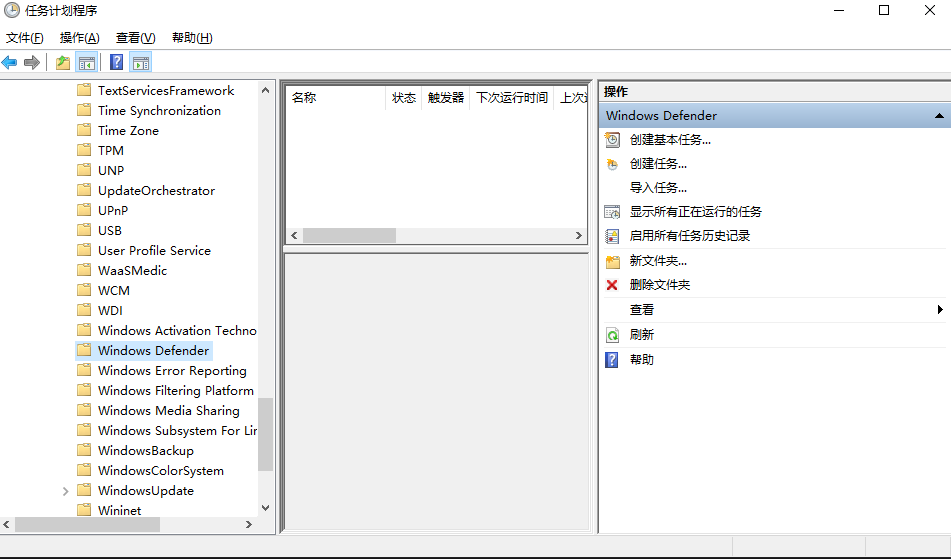951x559 pixels.
Task: Collapse the Windows Defender actions section
Action: [939, 116]
